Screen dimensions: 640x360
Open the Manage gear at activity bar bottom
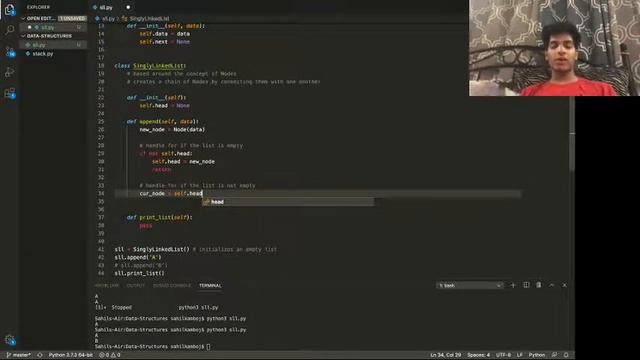9,340
